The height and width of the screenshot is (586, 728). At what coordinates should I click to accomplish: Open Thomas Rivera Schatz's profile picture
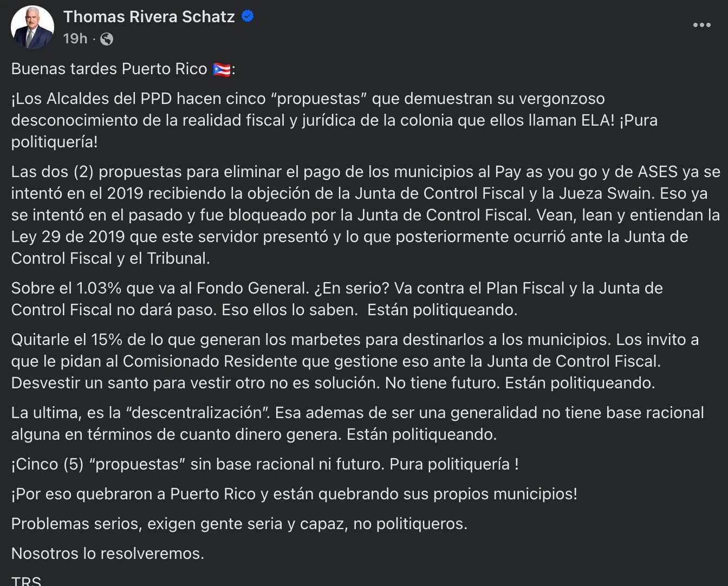tap(32, 27)
